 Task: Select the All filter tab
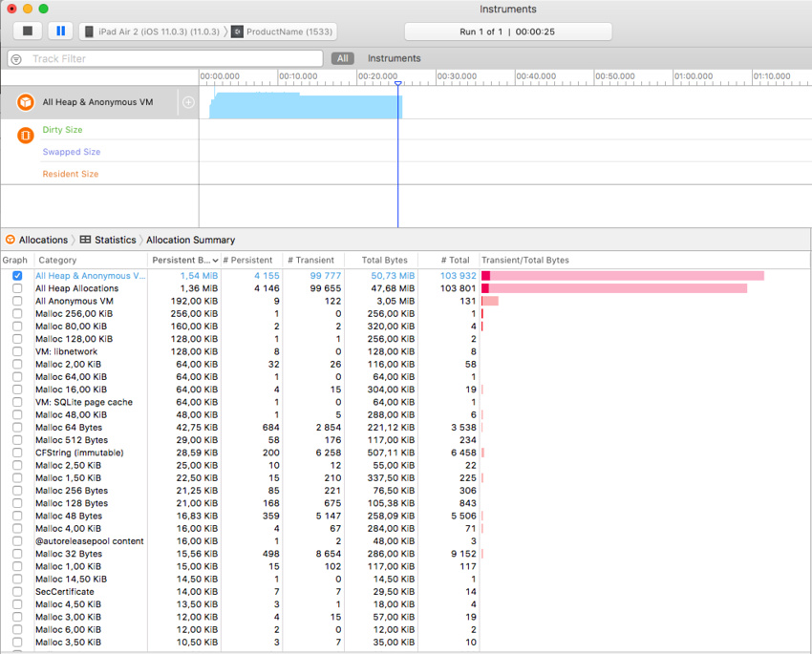coord(343,59)
